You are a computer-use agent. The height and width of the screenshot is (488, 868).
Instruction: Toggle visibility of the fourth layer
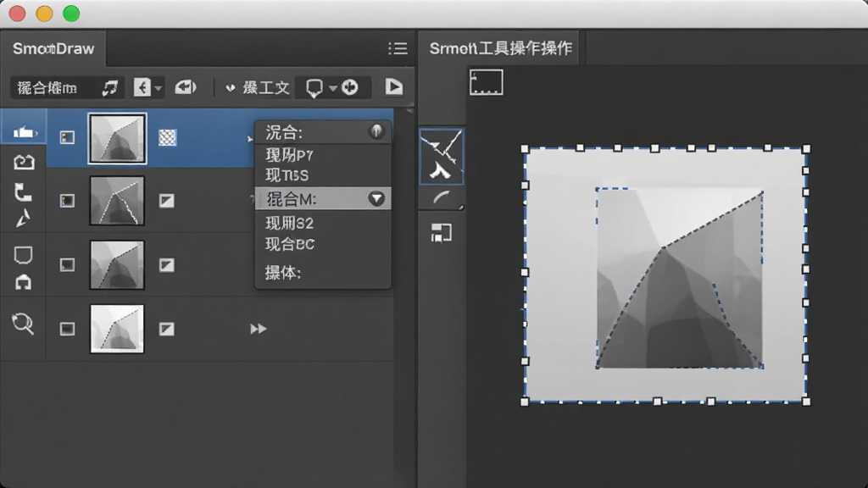(67, 330)
